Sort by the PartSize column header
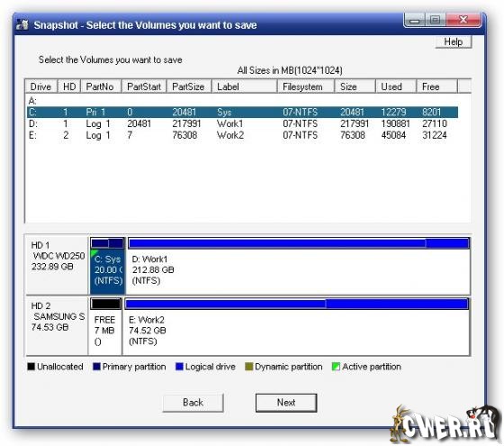This screenshot has height=446, width=504. pyautogui.click(x=189, y=86)
